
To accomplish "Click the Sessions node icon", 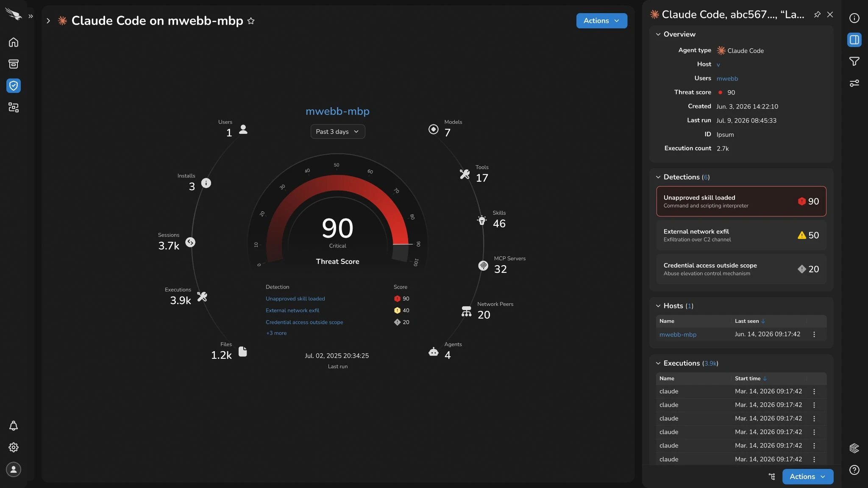I will point(190,242).
